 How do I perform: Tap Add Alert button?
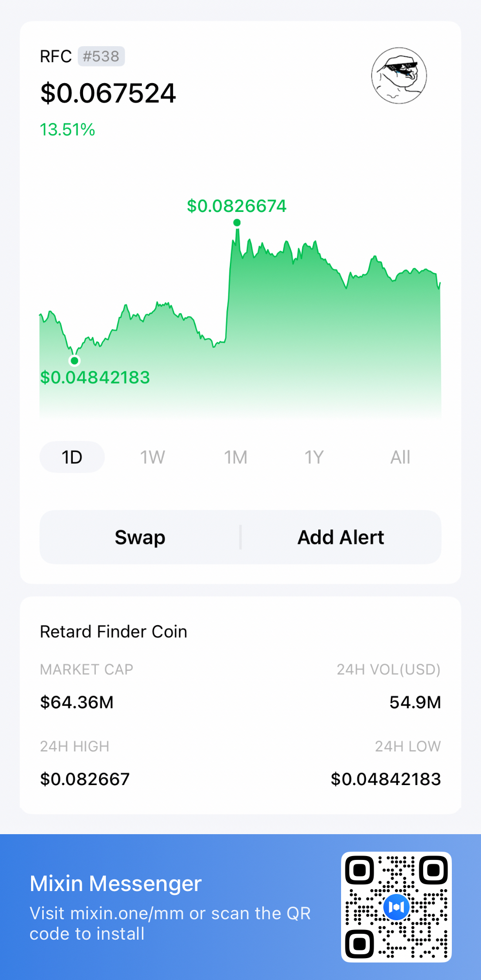341,537
